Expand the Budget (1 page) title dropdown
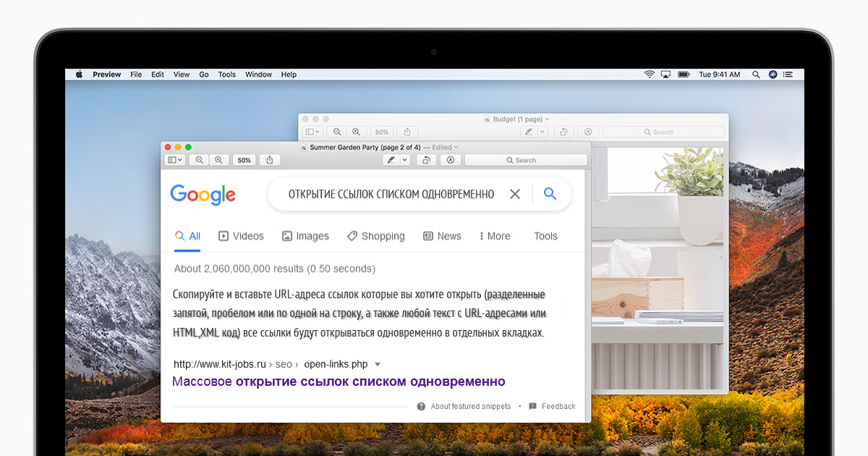This screenshot has height=456, width=868. coord(547,119)
